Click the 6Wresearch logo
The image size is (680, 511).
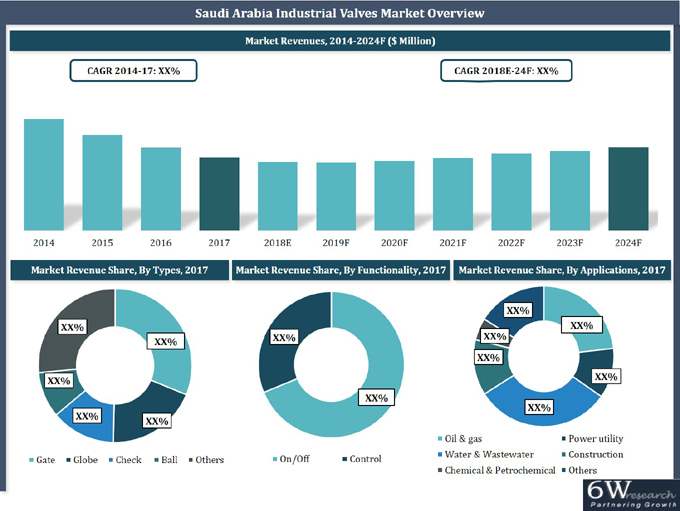631,495
